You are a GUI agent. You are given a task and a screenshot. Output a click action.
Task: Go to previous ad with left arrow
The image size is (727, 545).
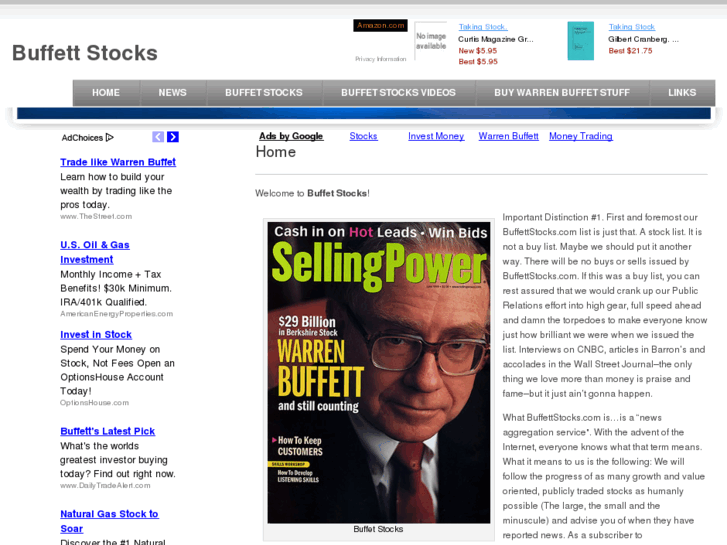click(158, 137)
